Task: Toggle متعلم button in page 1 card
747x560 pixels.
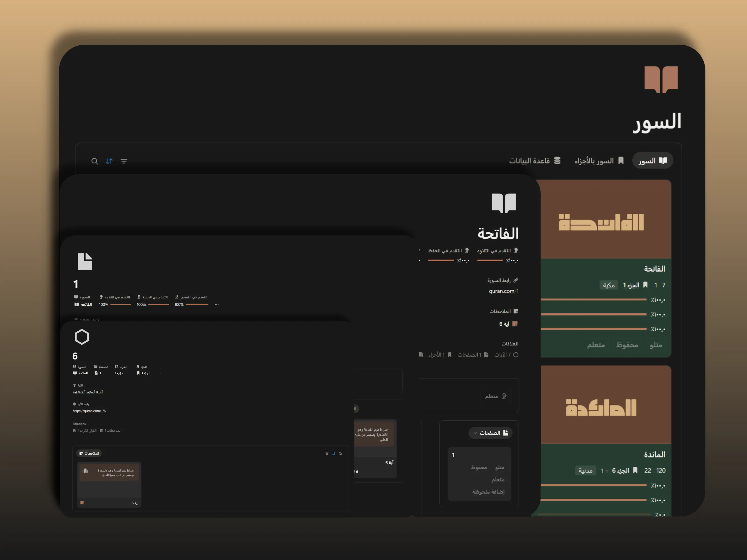Action: click(x=498, y=480)
